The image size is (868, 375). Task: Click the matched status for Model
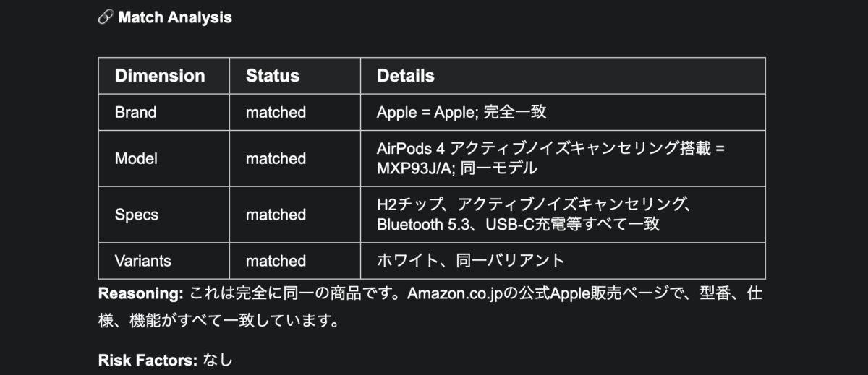[x=276, y=158]
